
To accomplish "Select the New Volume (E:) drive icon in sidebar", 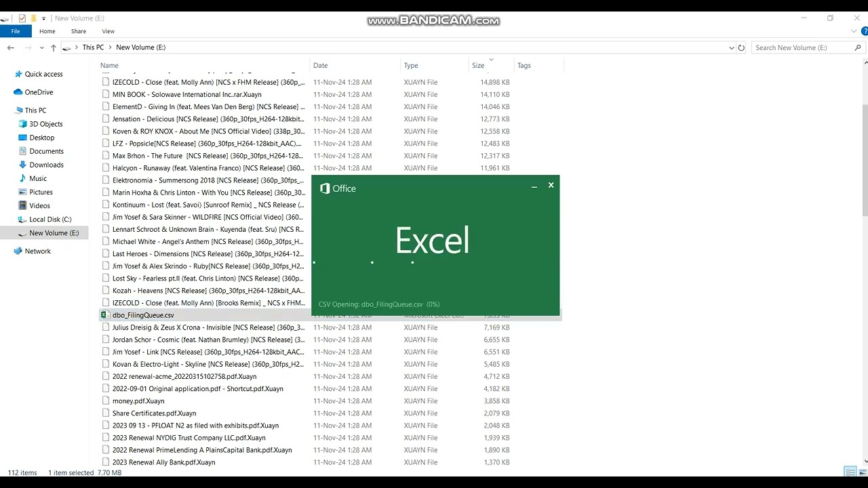I will click(22, 233).
